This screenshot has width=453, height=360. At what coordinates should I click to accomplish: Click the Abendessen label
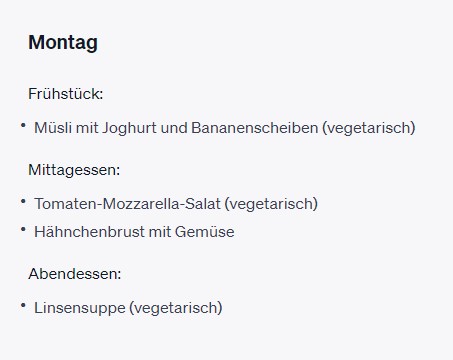coord(75,274)
